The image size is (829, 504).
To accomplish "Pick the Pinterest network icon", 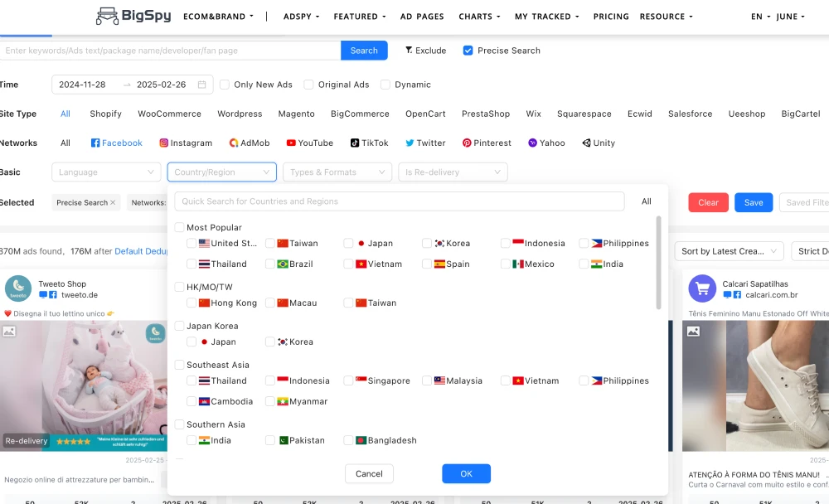I will pos(467,143).
